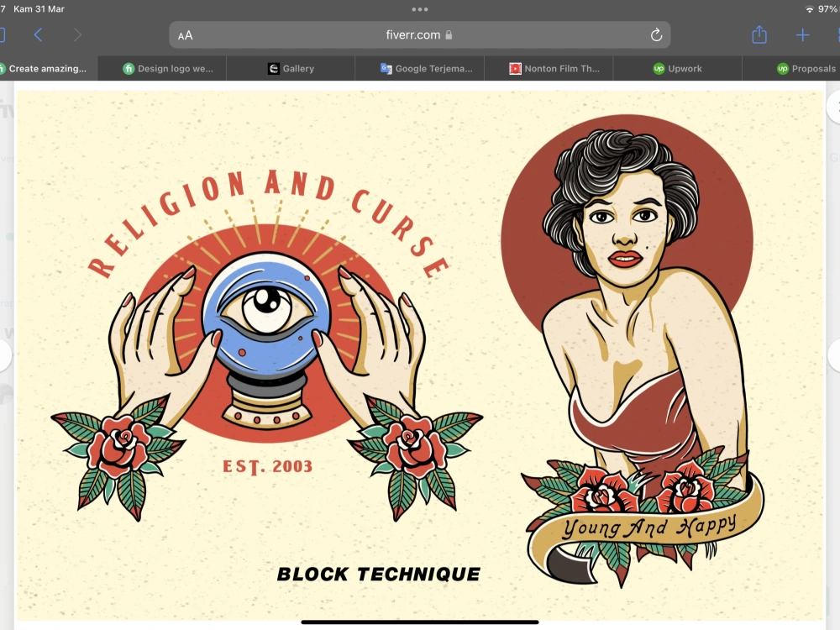
Task: Switch to the Design logo we... tab
Action: click(x=162, y=69)
